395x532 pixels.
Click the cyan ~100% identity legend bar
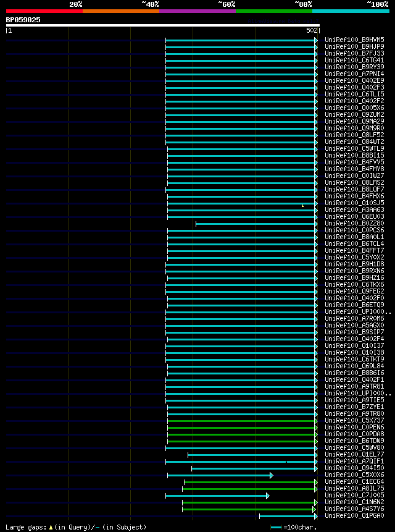(x=351, y=11)
